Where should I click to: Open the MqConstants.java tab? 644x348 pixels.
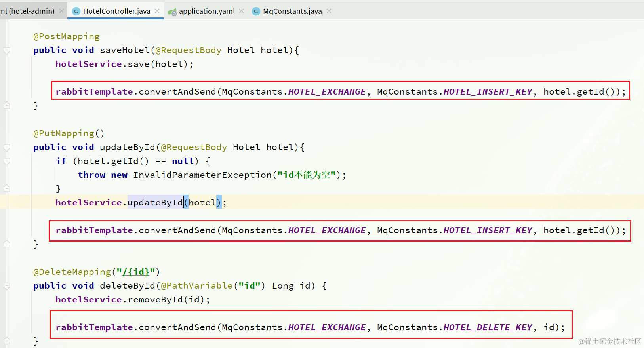tap(292, 11)
